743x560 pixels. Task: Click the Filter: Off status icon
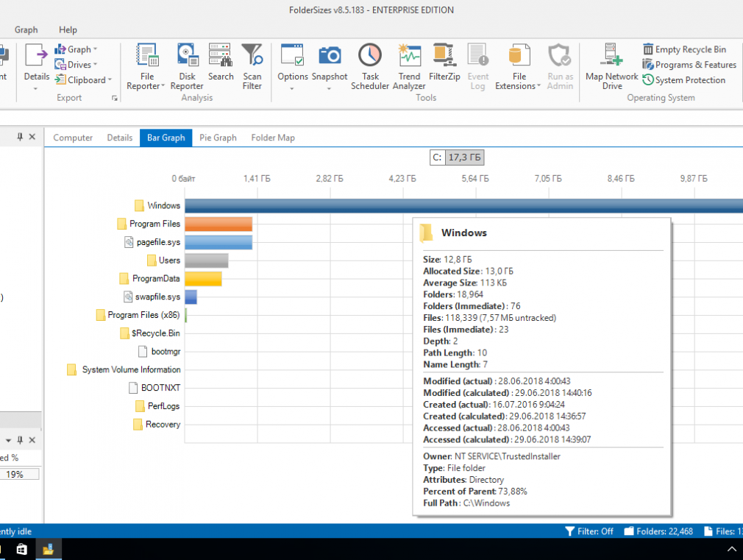(x=569, y=531)
